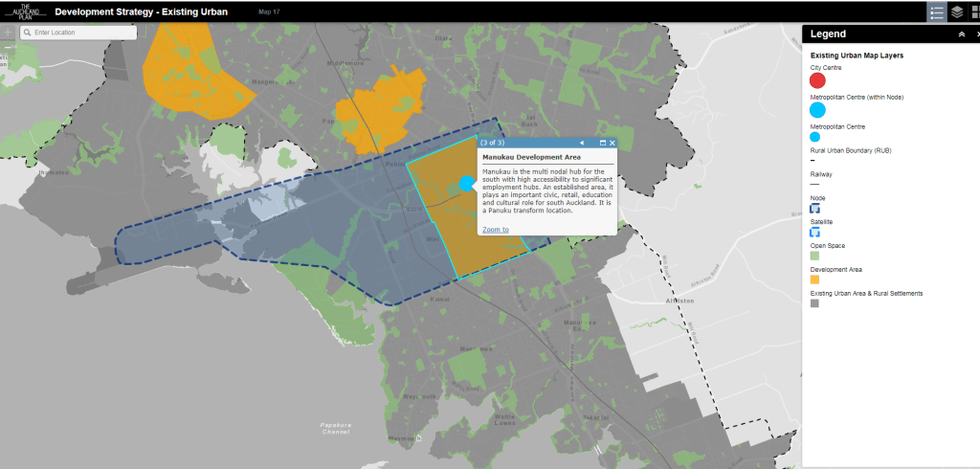This screenshot has width=980, height=469.
Task: Click the Node legend symbol
Action: [815, 208]
